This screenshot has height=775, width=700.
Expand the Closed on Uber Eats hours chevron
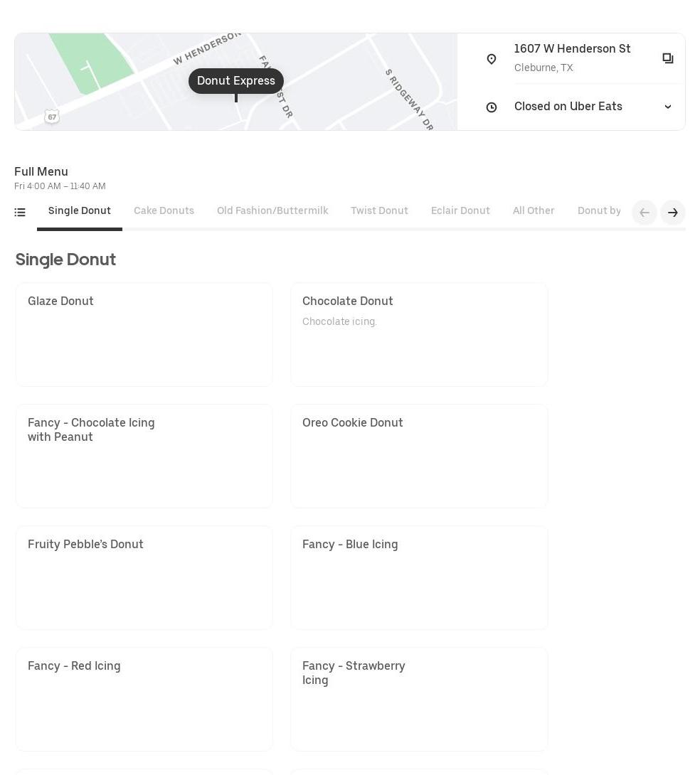[668, 107]
